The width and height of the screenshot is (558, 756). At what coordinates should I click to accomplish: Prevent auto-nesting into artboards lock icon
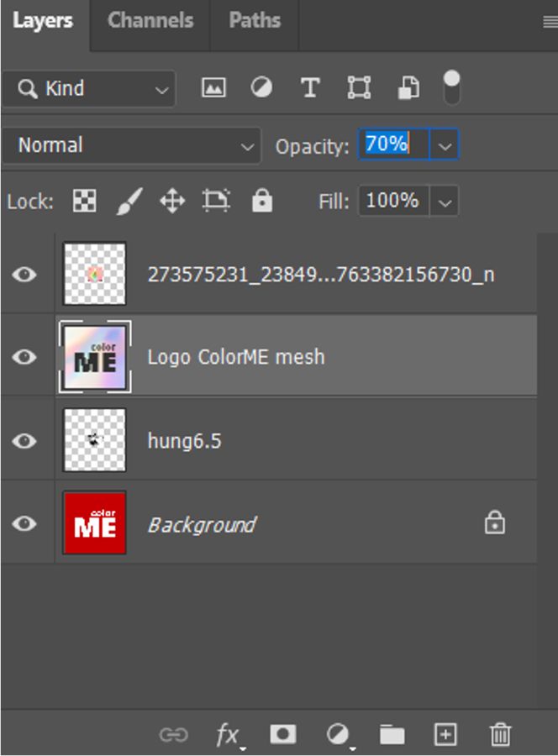(216, 201)
